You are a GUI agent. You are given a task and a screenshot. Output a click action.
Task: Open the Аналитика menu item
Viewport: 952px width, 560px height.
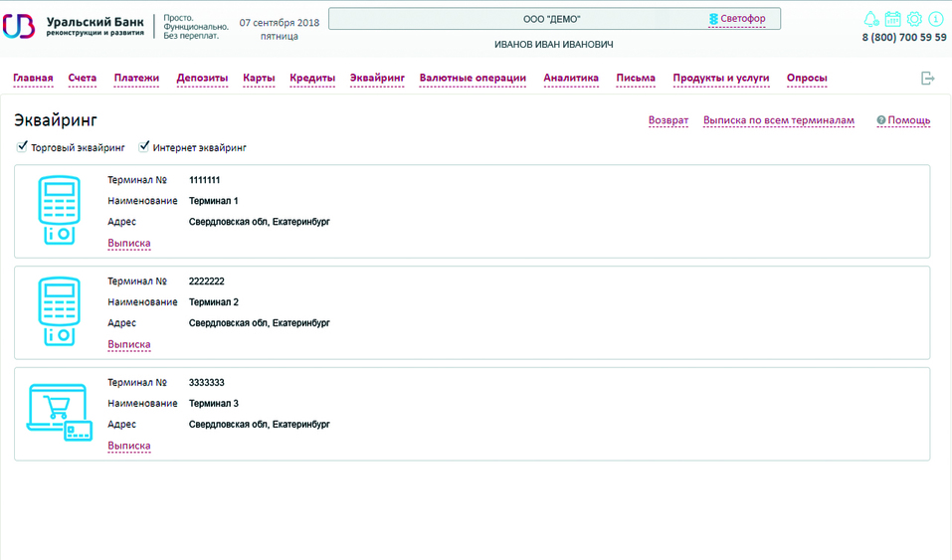(571, 78)
